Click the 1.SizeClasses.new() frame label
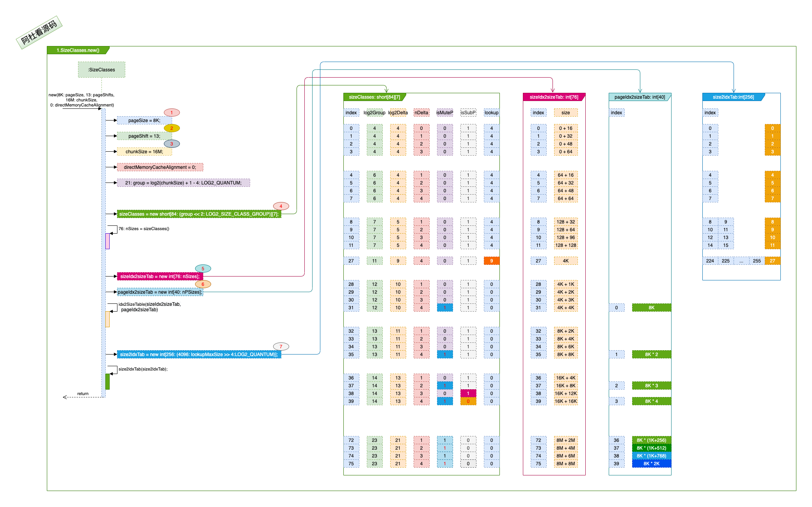The width and height of the screenshot is (812, 507). [78, 50]
